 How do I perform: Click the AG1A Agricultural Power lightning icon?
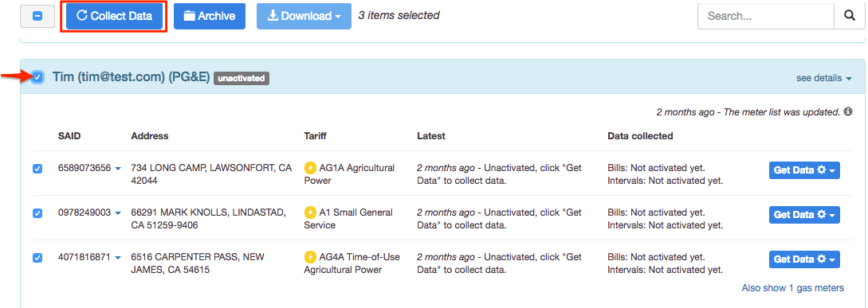(x=310, y=168)
